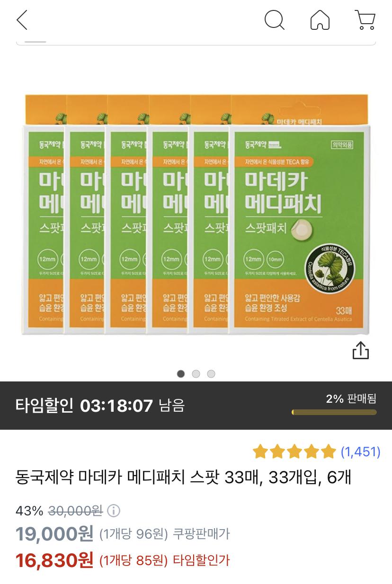Select the third image carousel dot
Image resolution: width=392 pixels, height=584 pixels.
point(211,374)
